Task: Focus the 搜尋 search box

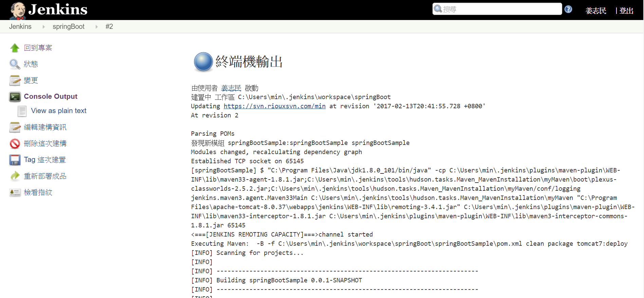Action: pos(497,9)
